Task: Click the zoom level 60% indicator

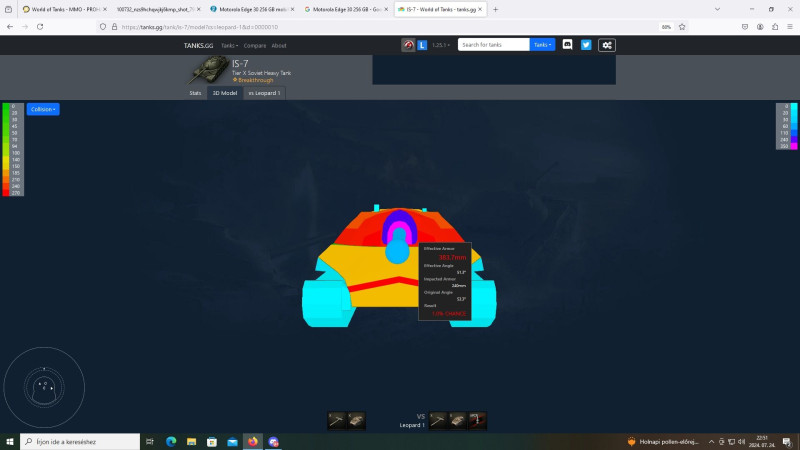Action: [666, 27]
